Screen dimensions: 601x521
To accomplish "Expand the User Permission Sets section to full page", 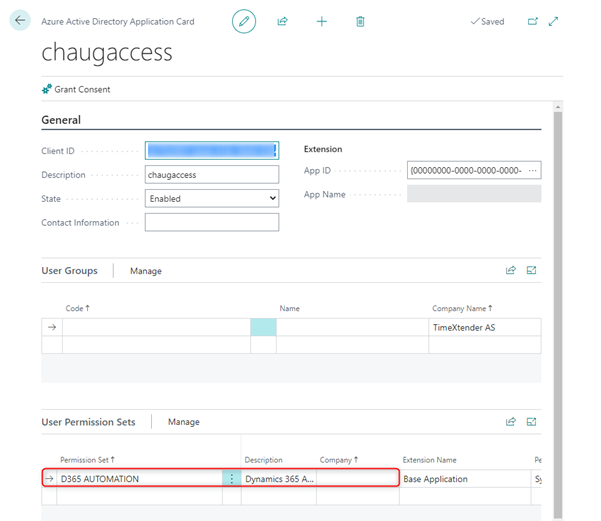I will click(532, 422).
